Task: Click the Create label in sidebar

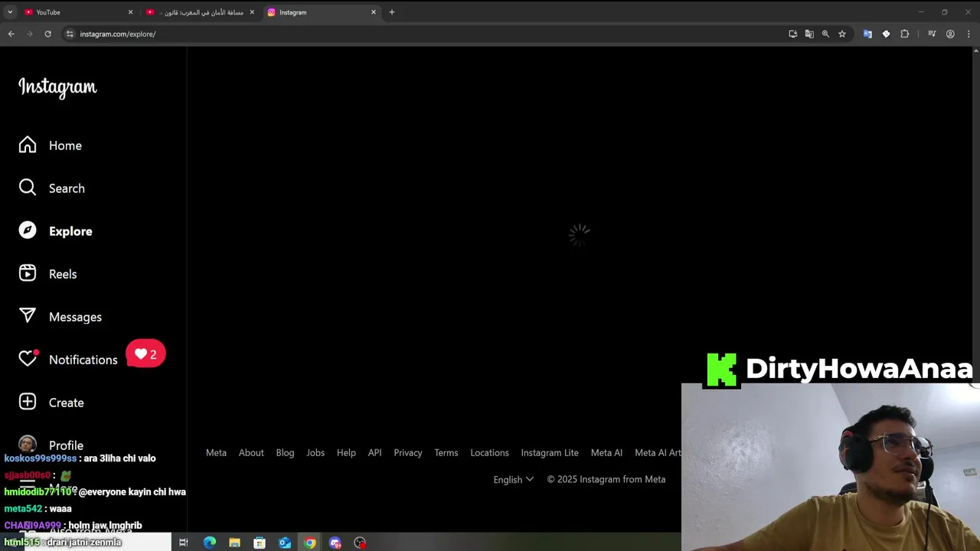Action: pyautogui.click(x=67, y=403)
